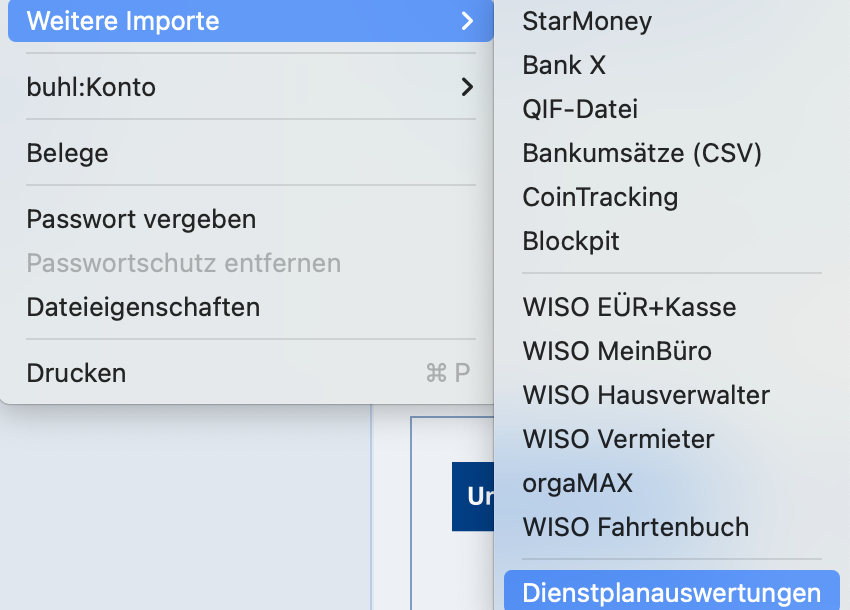Open the Weitere Importe submenu
Viewport: 850px width, 610px height.
coord(123,21)
